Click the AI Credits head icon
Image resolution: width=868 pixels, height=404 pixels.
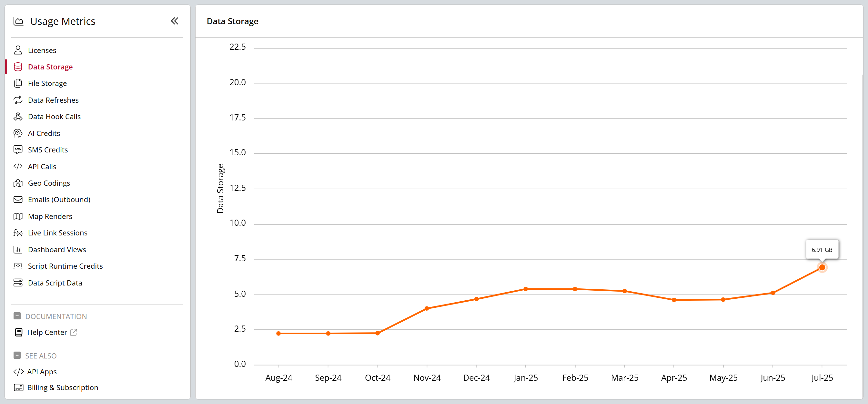coord(18,133)
